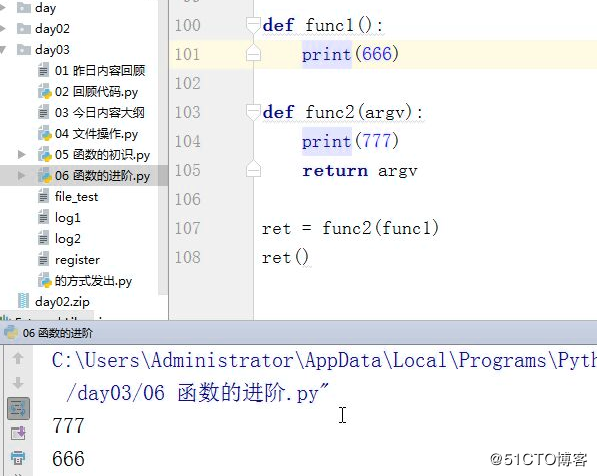Expand the 06 函数的进阶.py tree arrow
The height and width of the screenshot is (476, 597).
coord(22,175)
